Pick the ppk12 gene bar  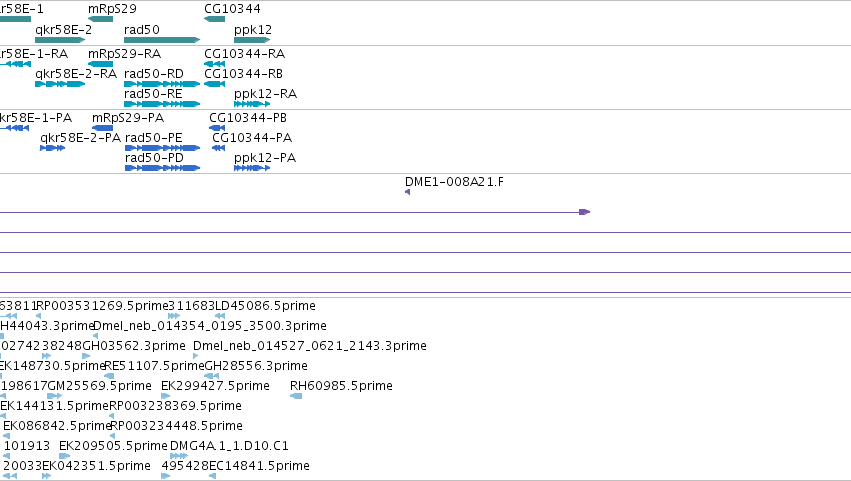coord(252,40)
